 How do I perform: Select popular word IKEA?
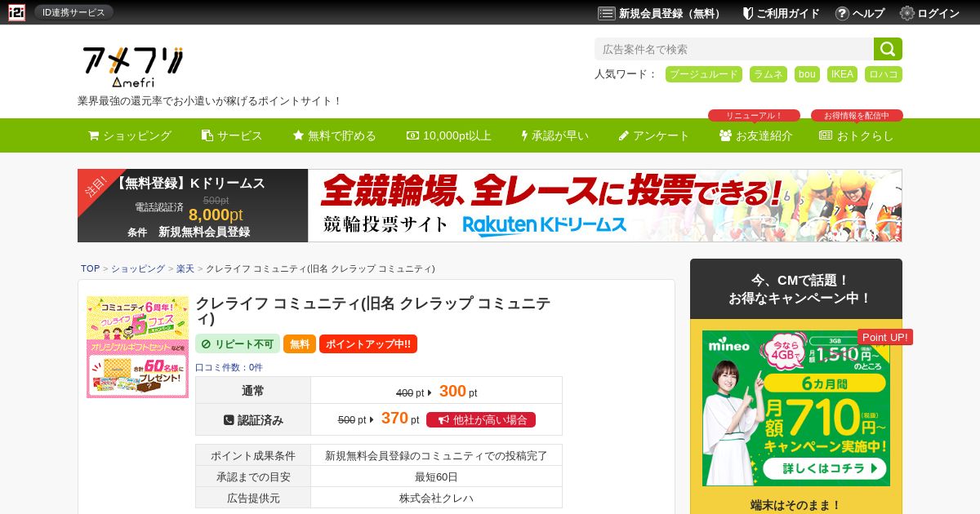coord(842,74)
